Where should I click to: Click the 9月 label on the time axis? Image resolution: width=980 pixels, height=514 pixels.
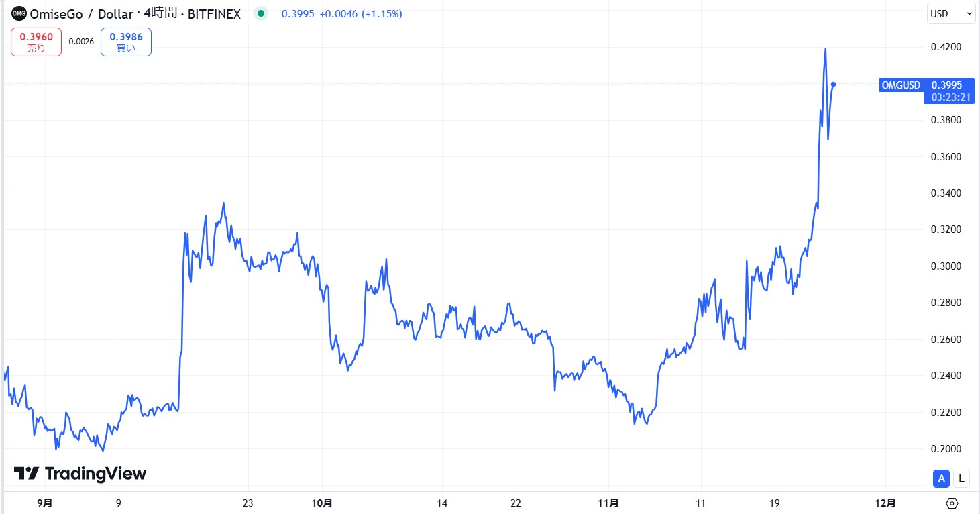(x=44, y=502)
